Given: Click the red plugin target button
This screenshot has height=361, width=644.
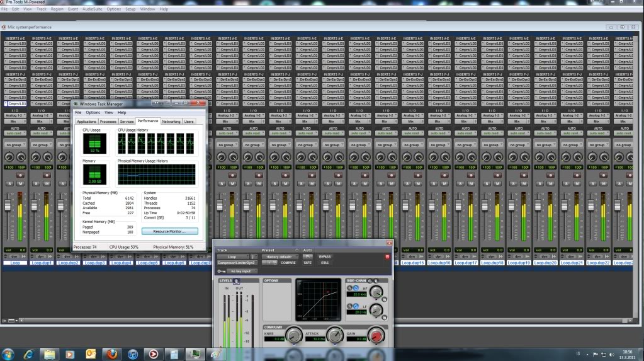Looking at the screenshot, I should pos(387,257).
